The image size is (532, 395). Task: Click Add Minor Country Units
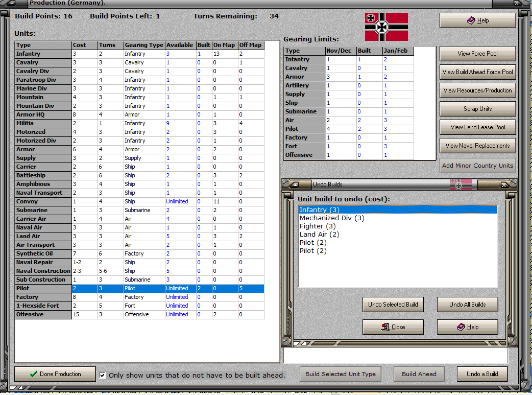click(x=478, y=166)
